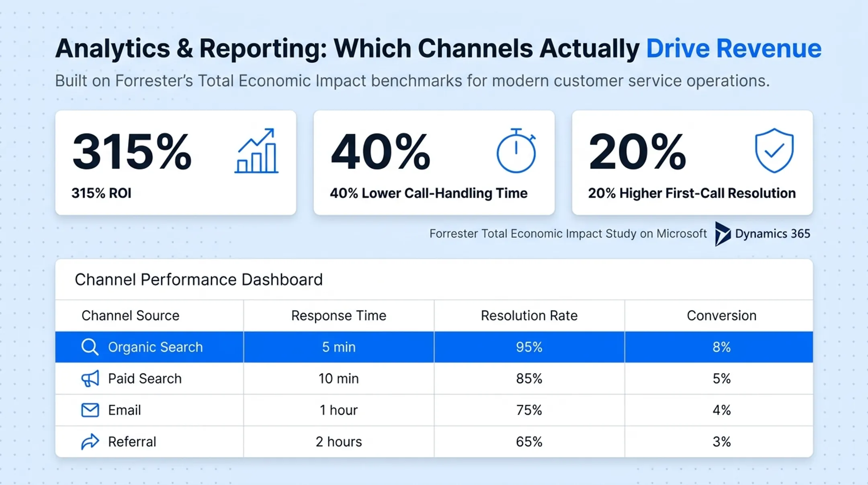This screenshot has height=485, width=868.
Task: Click the 75% resolution rate cell
Action: point(529,410)
